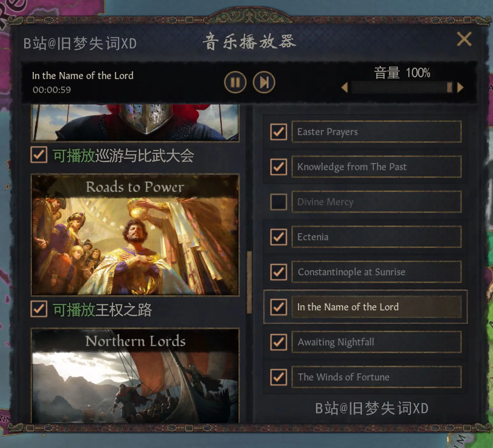The width and height of the screenshot is (493, 448).
Task: Decrease volume with the left arrow
Action: [x=344, y=87]
